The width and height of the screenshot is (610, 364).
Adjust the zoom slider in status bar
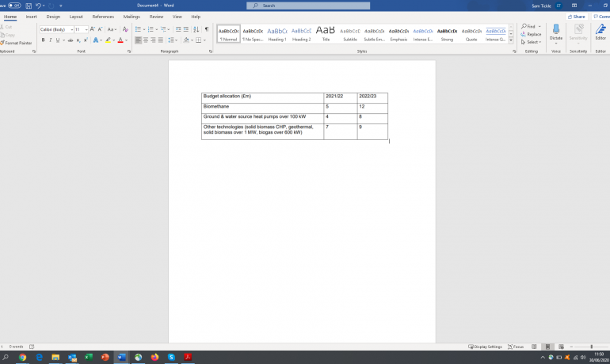(592, 347)
